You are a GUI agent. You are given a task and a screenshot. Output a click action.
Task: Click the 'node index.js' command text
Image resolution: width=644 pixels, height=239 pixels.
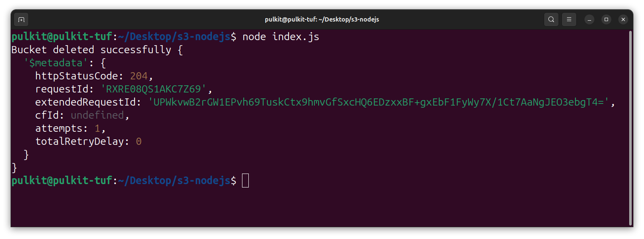coord(281,37)
